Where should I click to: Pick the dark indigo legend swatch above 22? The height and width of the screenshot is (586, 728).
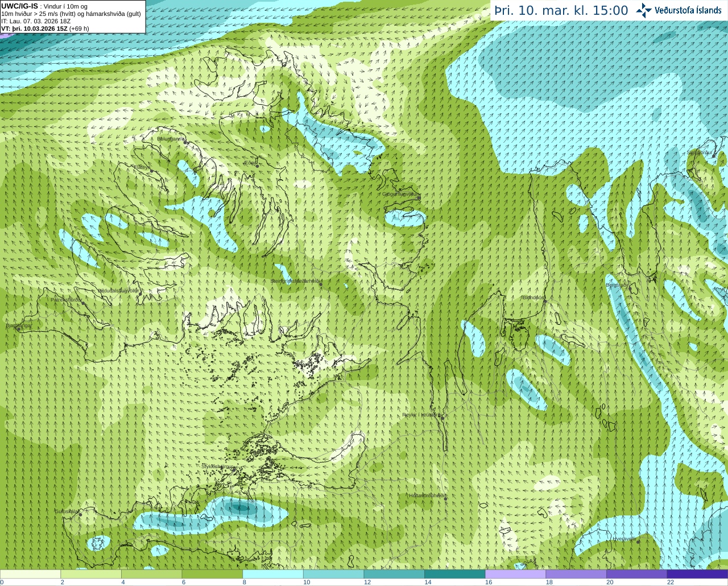tap(697, 574)
